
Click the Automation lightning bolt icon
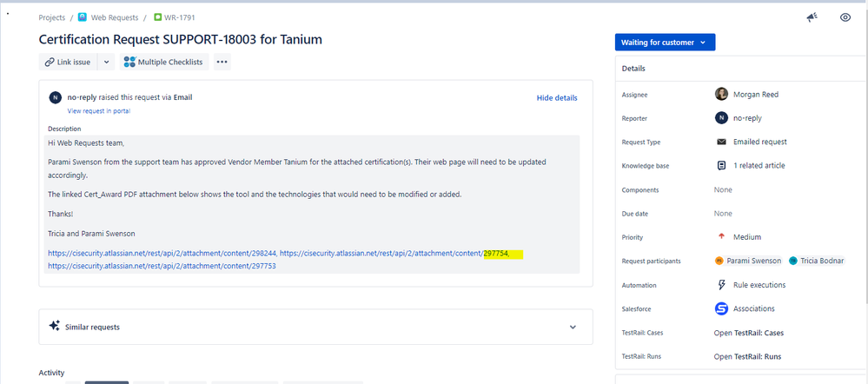point(721,285)
